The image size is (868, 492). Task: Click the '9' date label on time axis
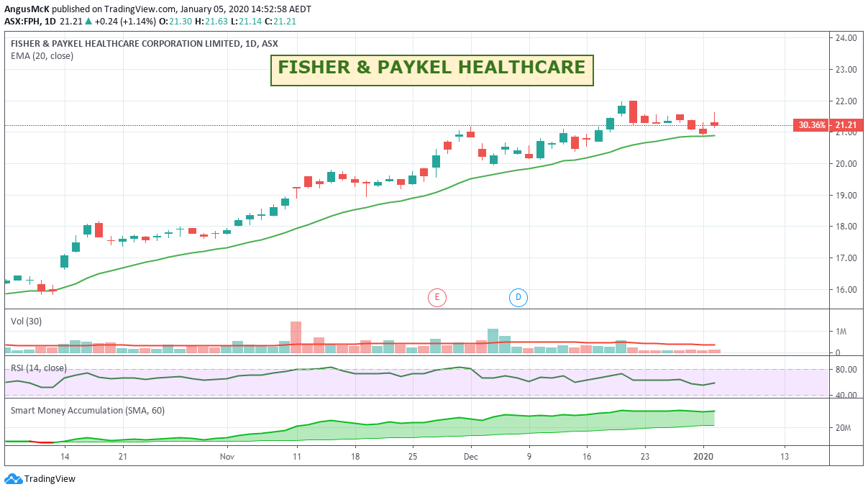(529, 456)
